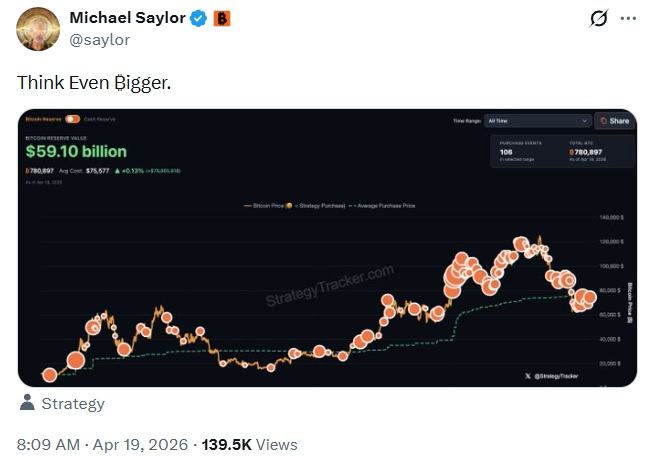Click the blue verified badge
This screenshot has width=654, height=457.
197,19
